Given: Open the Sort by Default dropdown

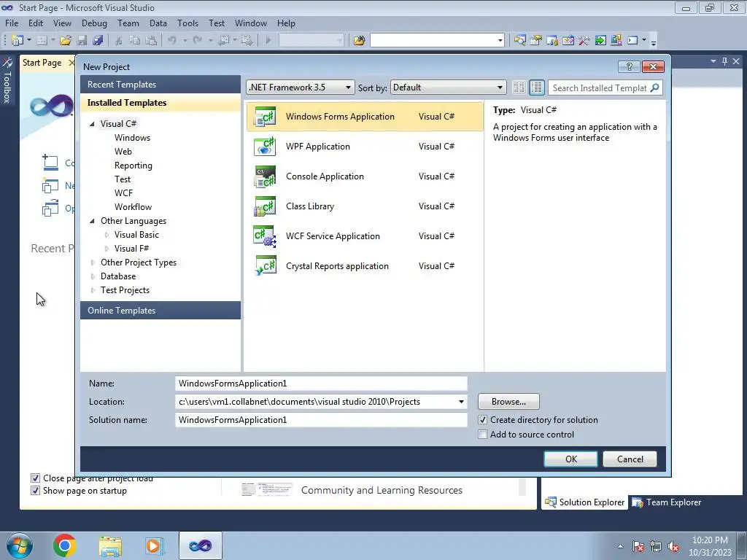Looking at the screenshot, I should coord(448,87).
